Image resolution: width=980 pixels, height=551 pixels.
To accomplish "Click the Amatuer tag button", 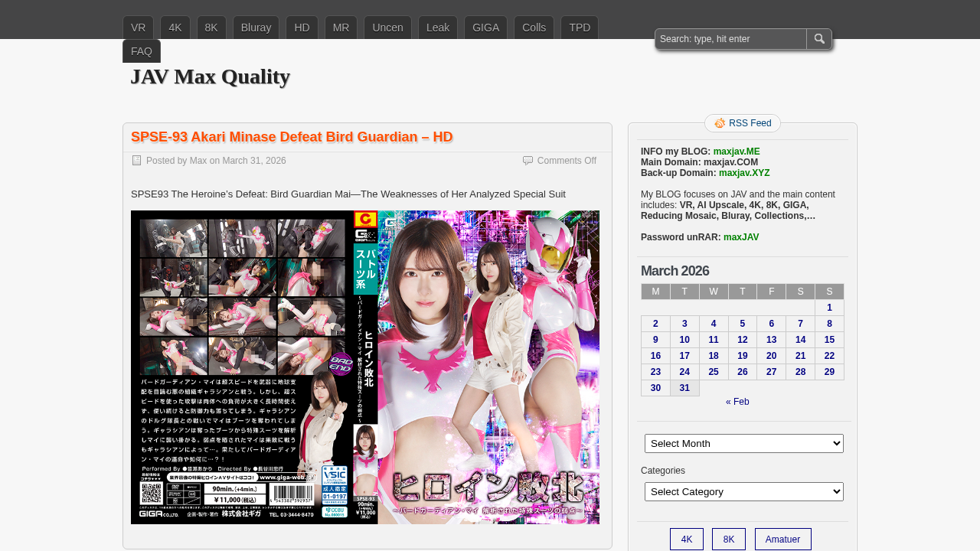I will tap(783, 540).
